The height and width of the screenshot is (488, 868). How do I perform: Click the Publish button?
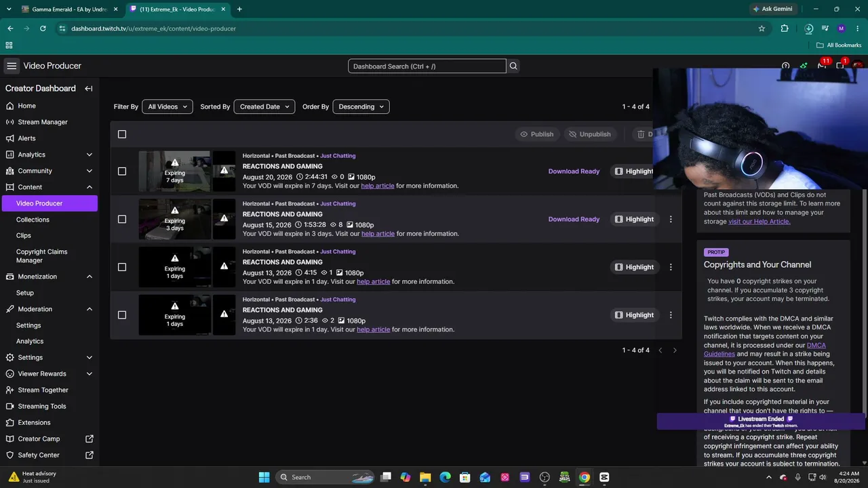[536, 134]
